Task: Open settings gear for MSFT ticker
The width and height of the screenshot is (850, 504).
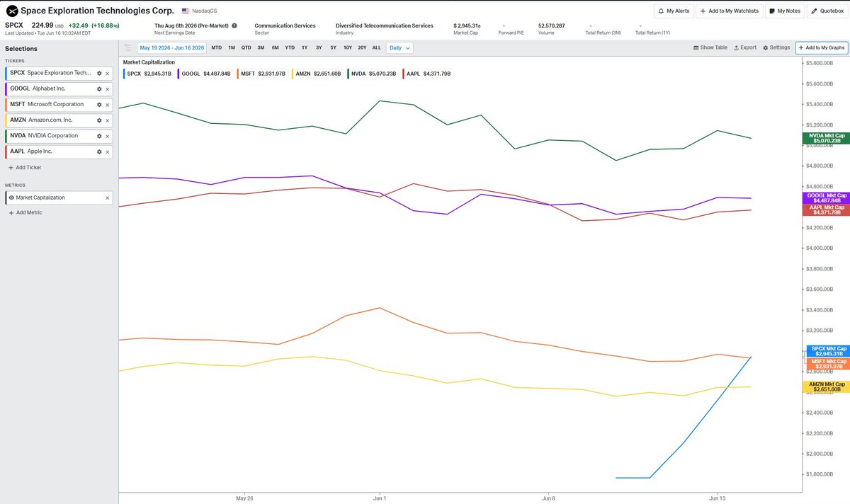Action: [x=99, y=104]
